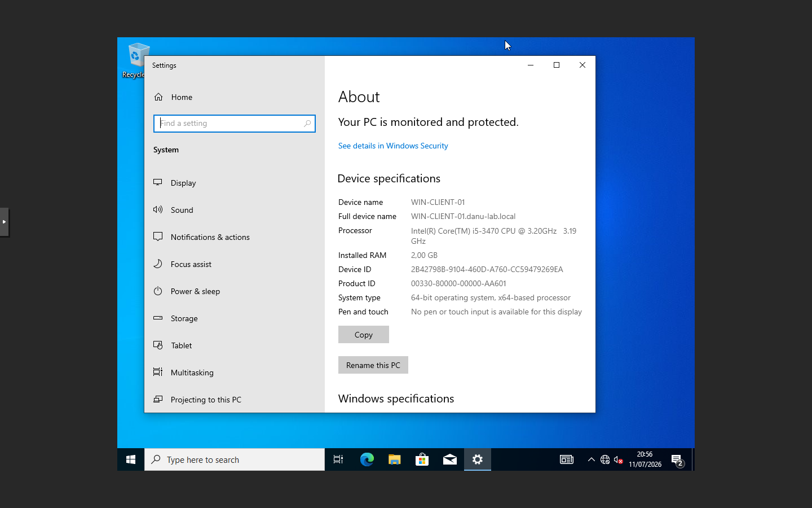The width and height of the screenshot is (812, 508).
Task: Expand the side panel arrow at screen edge
Action: point(4,222)
